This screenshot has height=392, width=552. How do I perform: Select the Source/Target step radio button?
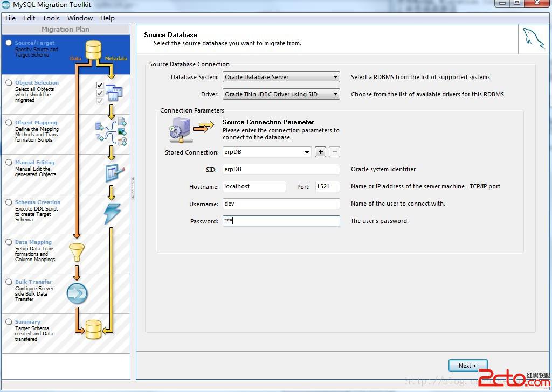point(9,43)
